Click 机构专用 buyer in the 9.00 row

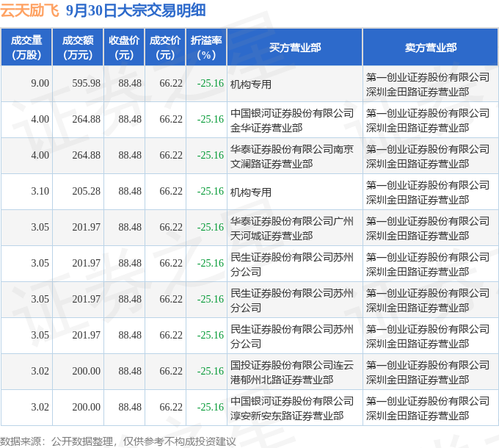(x=251, y=84)
